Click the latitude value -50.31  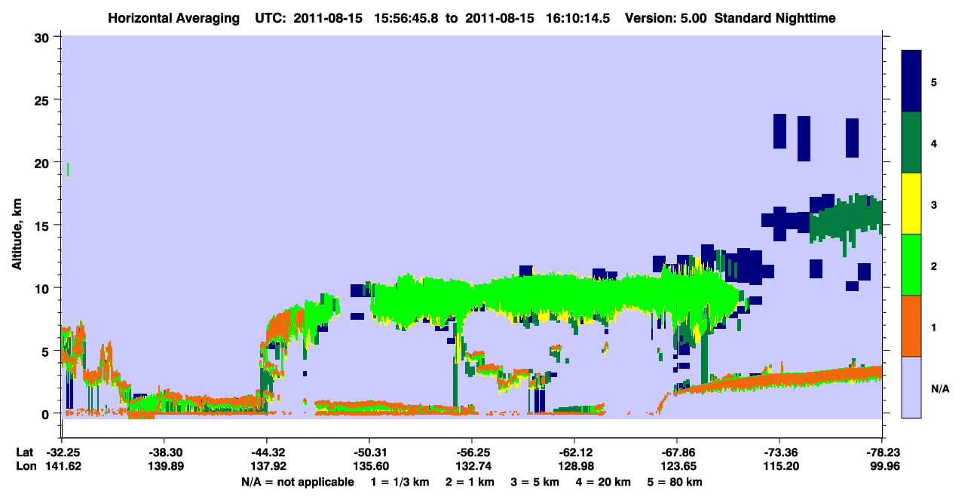[369, 452]
